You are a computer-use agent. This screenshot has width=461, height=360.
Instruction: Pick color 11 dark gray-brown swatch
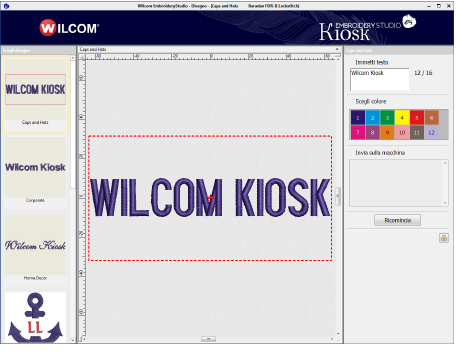(417, 132)
